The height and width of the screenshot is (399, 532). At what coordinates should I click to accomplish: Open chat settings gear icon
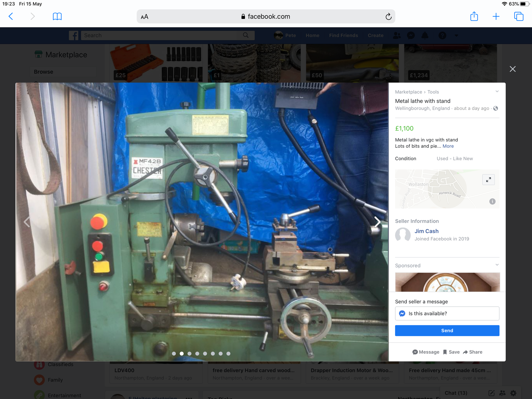[x=513, y=393]
